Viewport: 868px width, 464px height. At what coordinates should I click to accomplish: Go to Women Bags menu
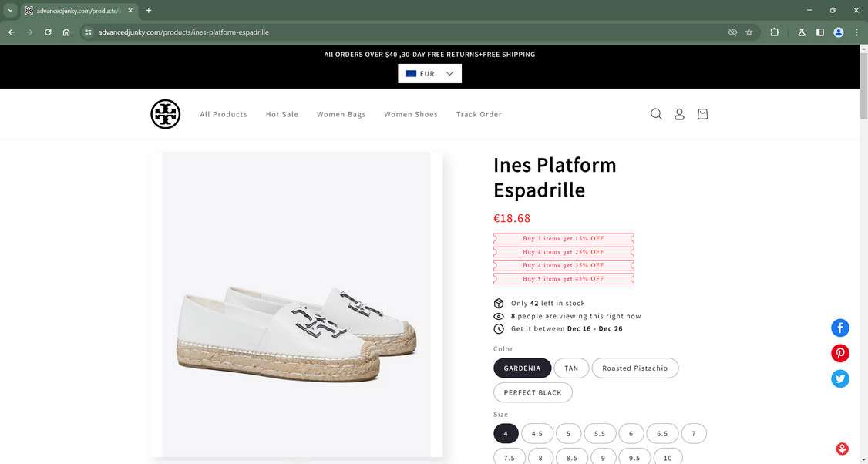[341, 114]
